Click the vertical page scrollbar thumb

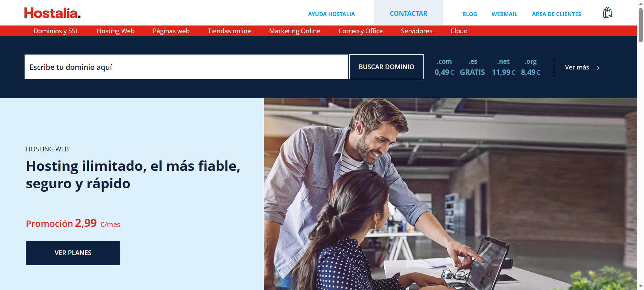641,25
